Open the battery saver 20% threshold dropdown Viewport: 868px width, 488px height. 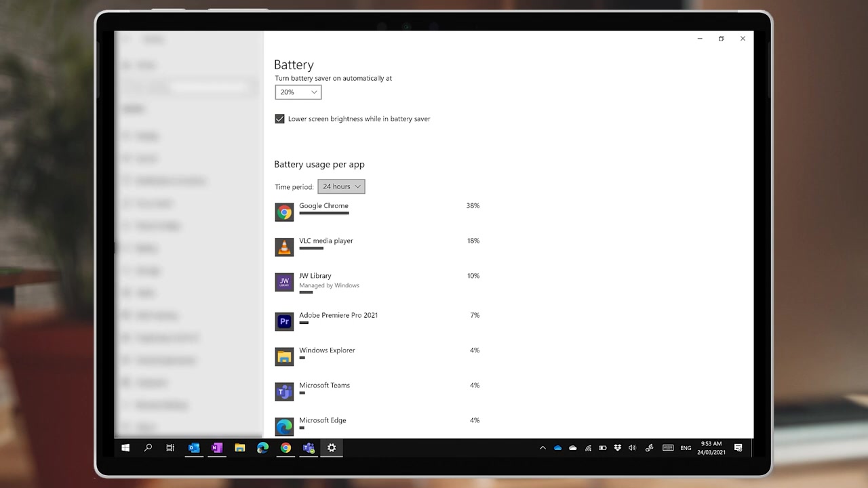pyautogui.click(x=298, y=92)
